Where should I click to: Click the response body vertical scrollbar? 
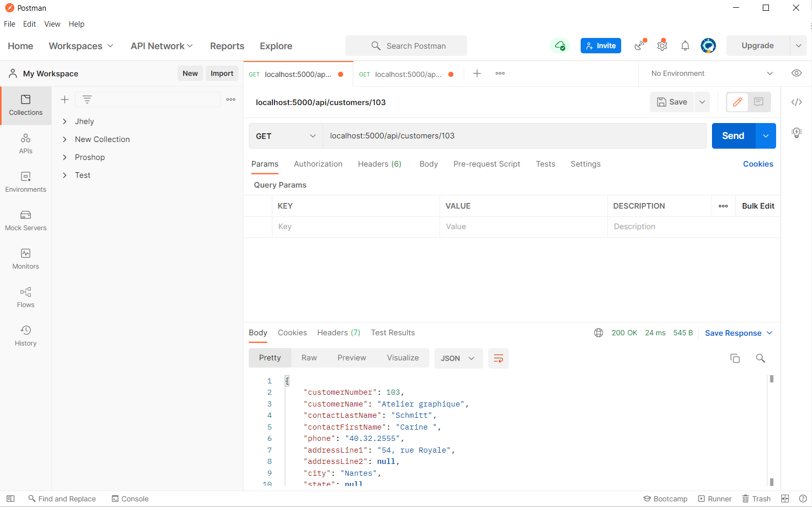(771, 431)
